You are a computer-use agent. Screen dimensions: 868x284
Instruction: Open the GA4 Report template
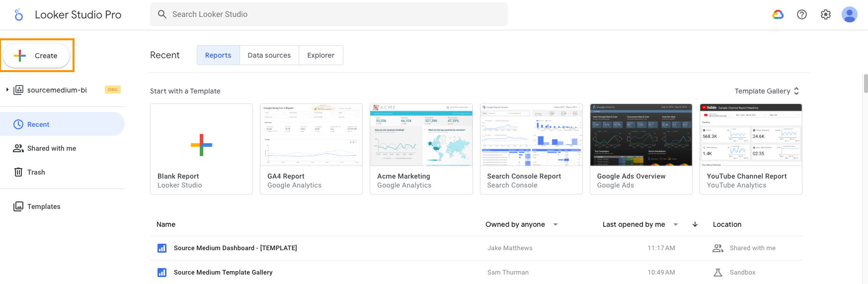[x=312, y=149]
